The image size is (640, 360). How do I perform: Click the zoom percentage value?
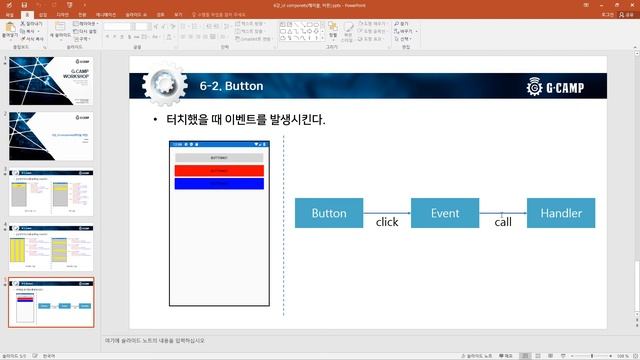tap(622, 356)
